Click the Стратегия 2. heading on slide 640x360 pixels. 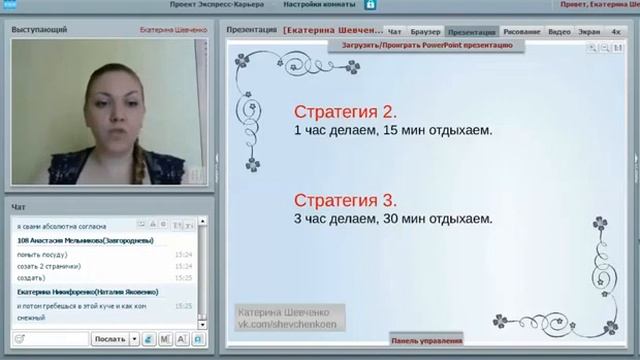point(345,112)
